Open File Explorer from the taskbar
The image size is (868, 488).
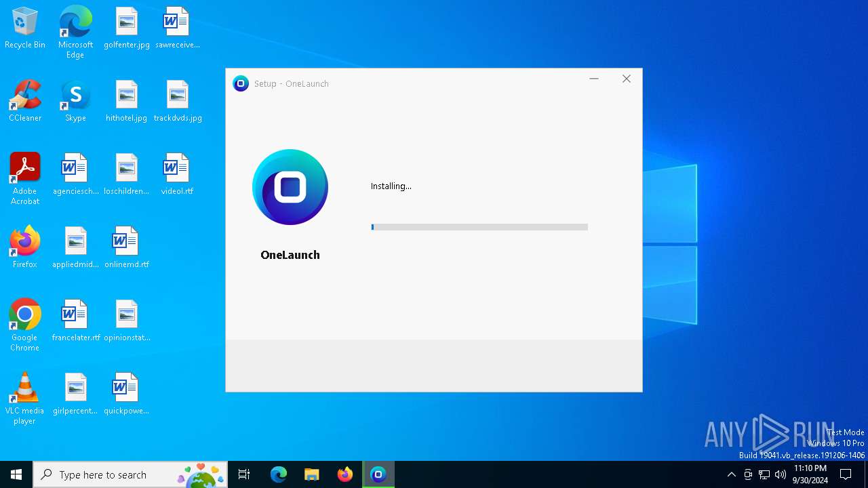pos(312,474)
